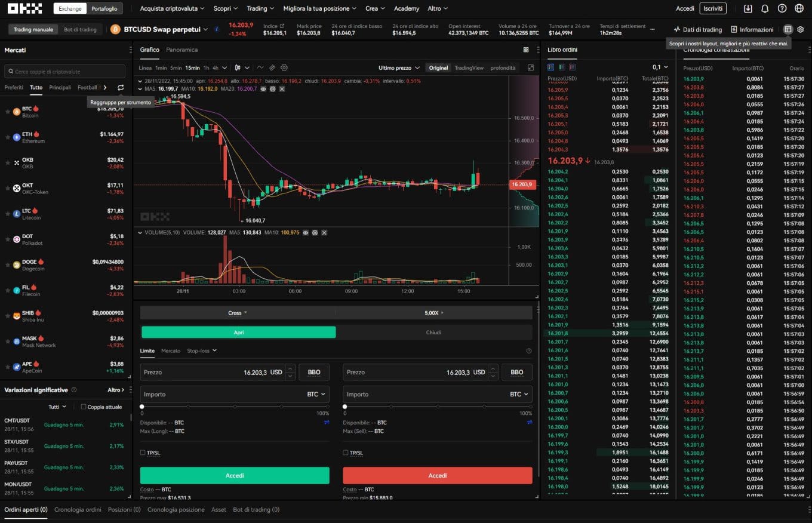Remove the MA indicator with X icon
The height and width of the screenshot is (523, 812).
click(x=282, y=88)
